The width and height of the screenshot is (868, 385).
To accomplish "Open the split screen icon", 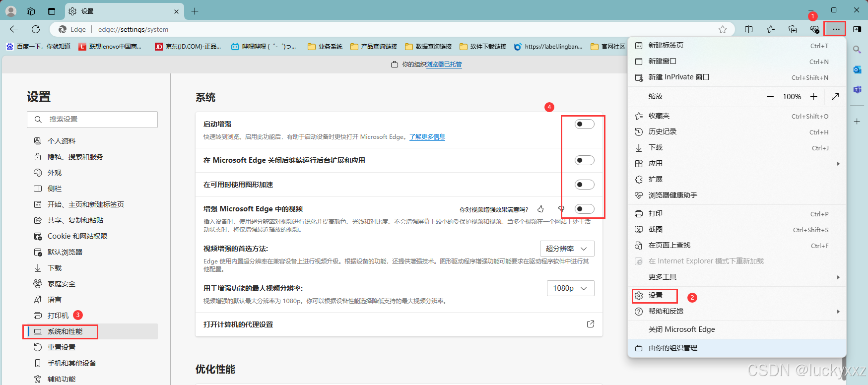I will 749,29.
